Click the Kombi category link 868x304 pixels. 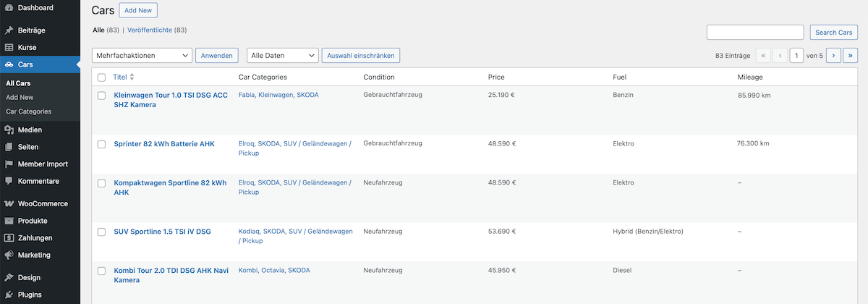click(247, 271)
